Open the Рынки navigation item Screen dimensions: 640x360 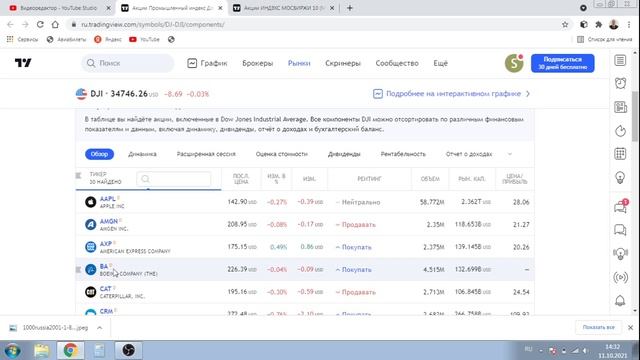(x=299, y=63)
